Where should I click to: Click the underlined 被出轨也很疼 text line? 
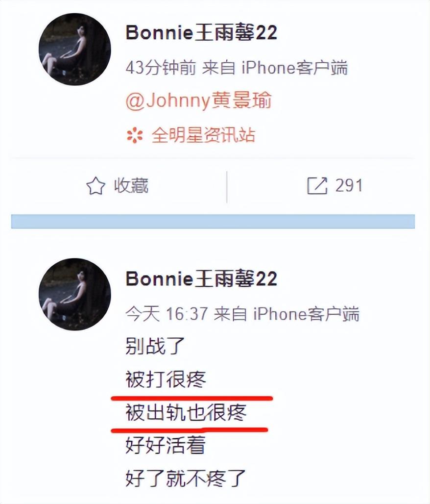pyautogui.click(x=186, y=413)
